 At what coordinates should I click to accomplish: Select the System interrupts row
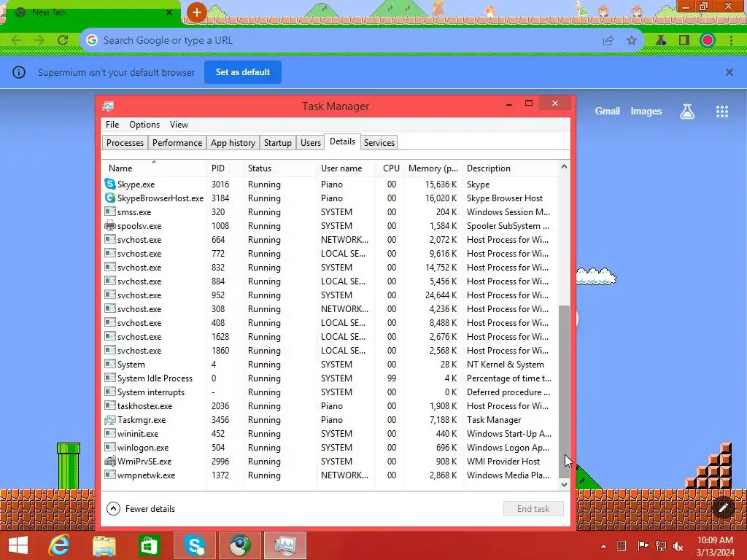(330, 392)
